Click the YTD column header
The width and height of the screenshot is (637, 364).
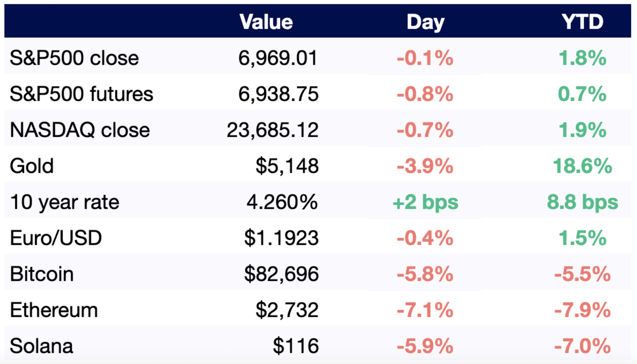pyautogui.click(x=582, y=22)
